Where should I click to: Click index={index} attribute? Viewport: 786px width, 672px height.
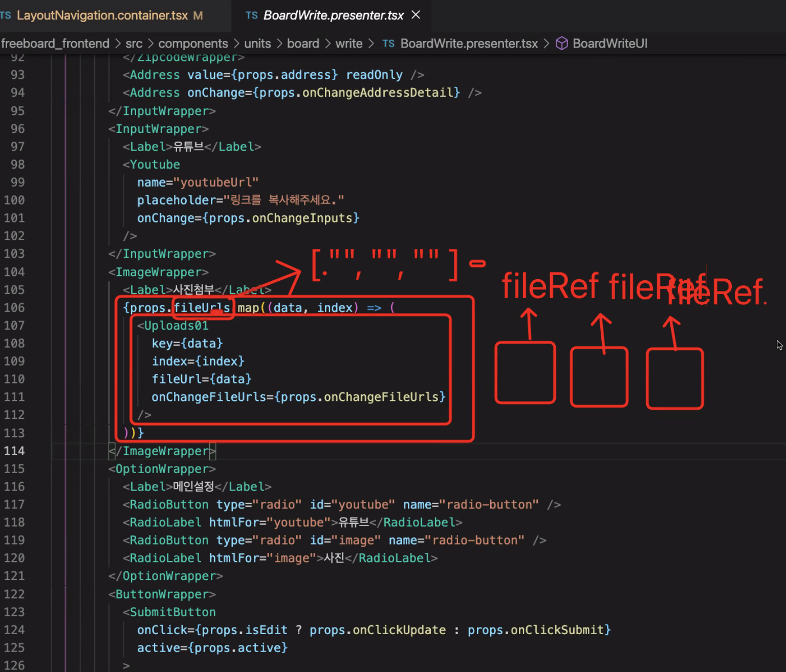coord(198,361)
